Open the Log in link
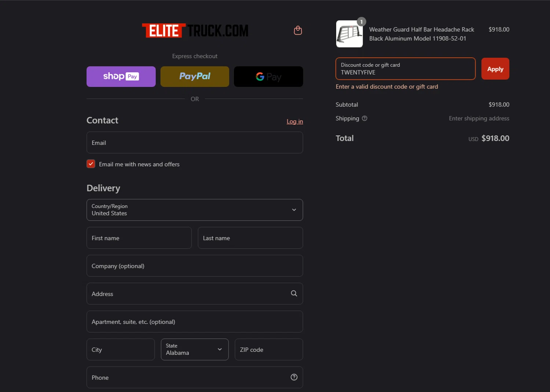The image size is (550, 392). [x=295, y=121]
